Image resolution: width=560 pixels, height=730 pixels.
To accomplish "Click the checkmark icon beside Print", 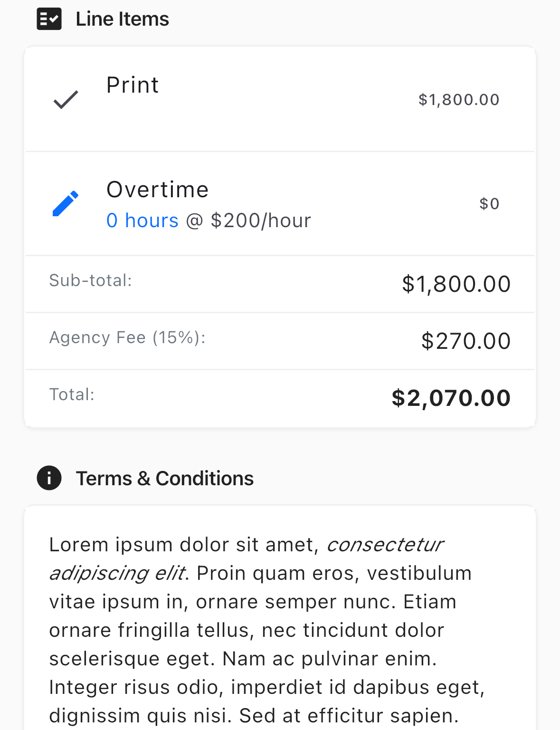I will (66, 99).
